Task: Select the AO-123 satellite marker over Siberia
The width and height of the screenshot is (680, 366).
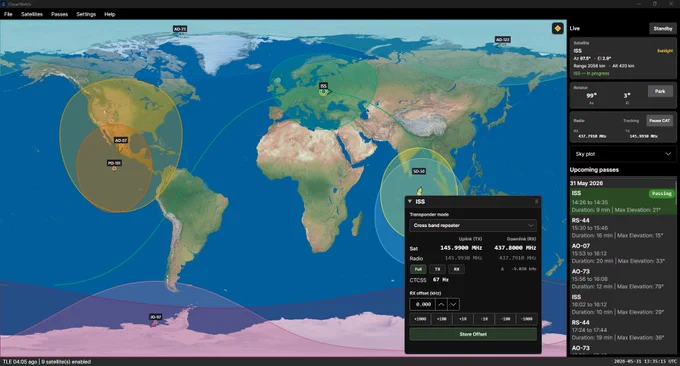Action: click(502, 45)
